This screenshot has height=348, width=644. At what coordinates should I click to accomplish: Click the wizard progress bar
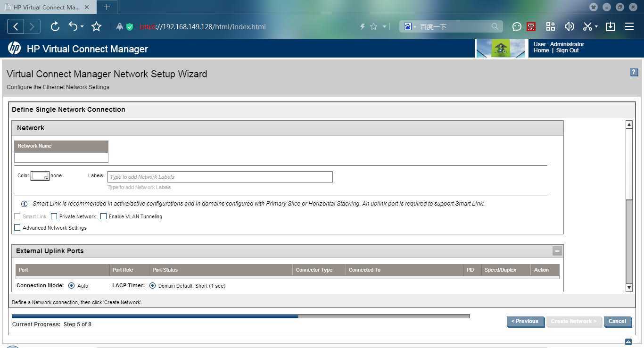click(241, 316)
